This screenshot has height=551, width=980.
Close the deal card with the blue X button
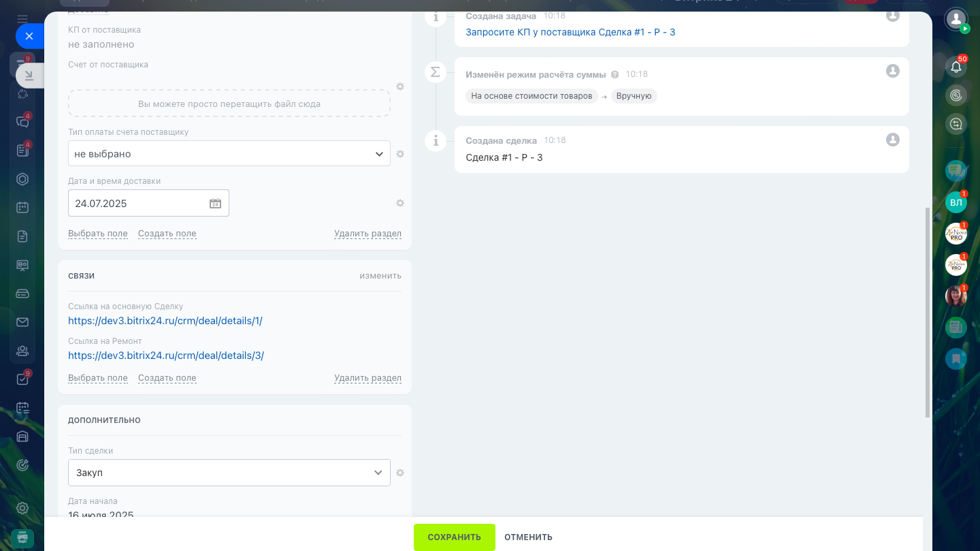point(29,36)
